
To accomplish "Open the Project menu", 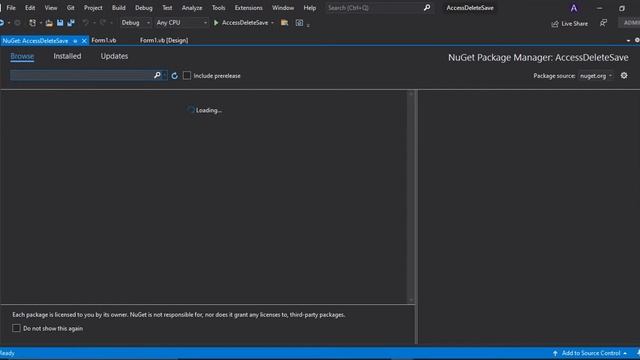I will (93, 8).
